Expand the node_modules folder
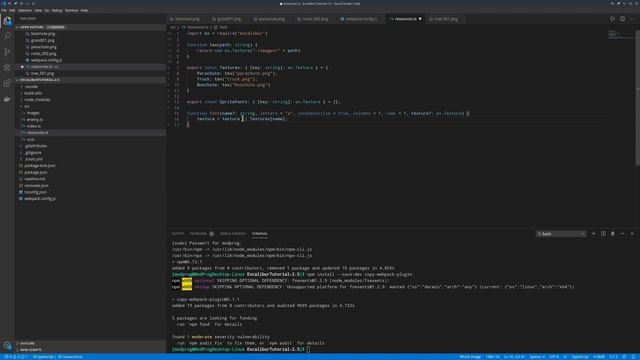 coord(37,100)
